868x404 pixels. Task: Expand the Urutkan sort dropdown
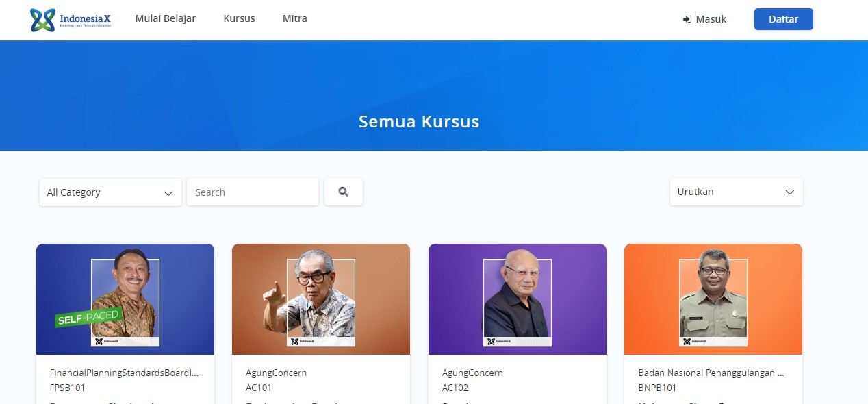point(736,192)
